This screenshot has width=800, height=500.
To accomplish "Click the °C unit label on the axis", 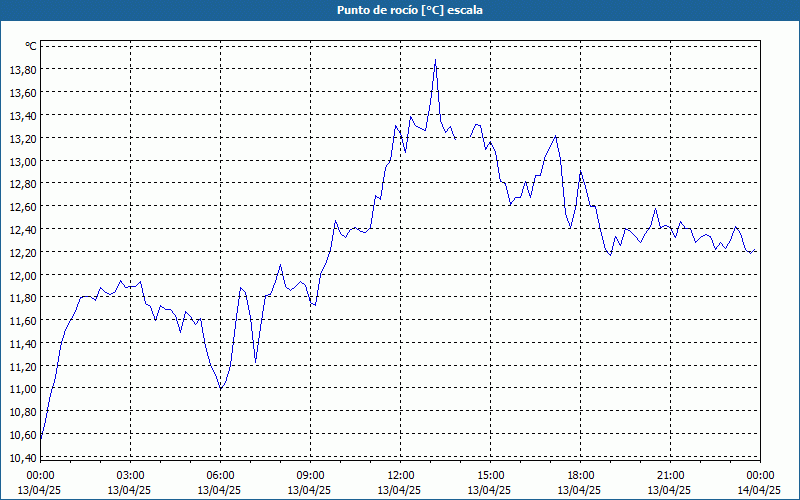I will (x=31, y=46).
